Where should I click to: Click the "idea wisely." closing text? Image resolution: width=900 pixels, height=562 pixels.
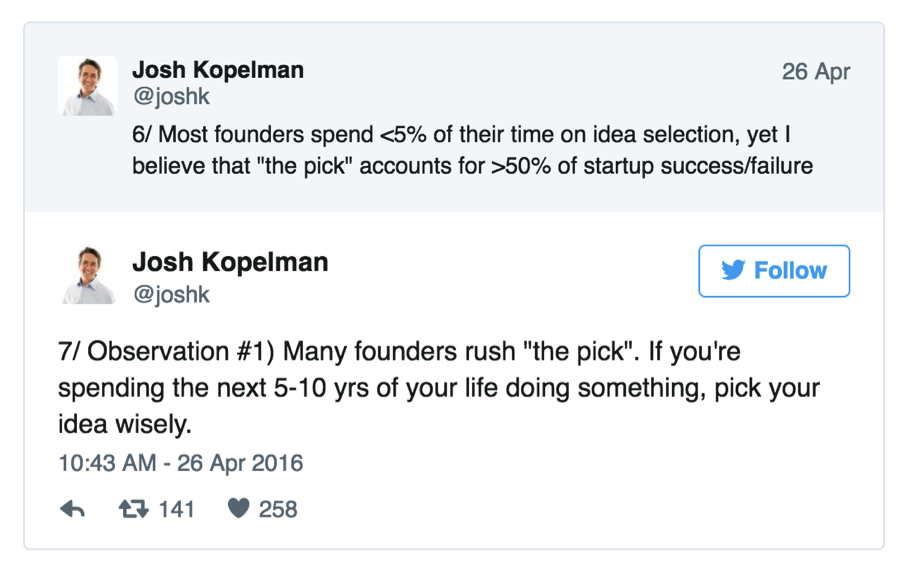click(x=123, y=425)
